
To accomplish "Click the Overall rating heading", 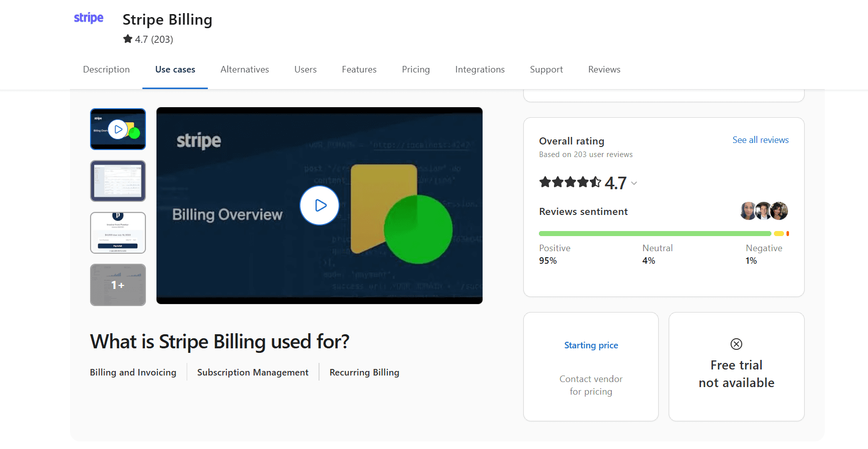I will point(572,141).
